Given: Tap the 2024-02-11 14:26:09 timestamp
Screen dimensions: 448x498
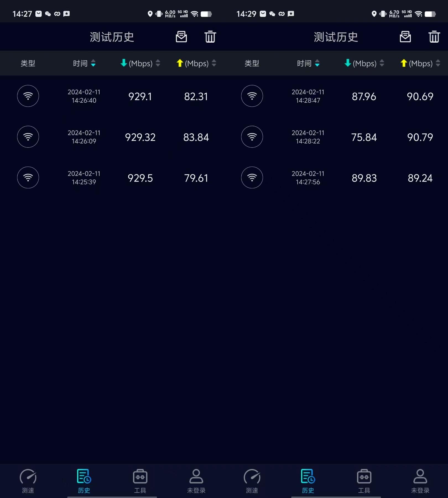Looking at the screenshot, I should click(84, 137).
